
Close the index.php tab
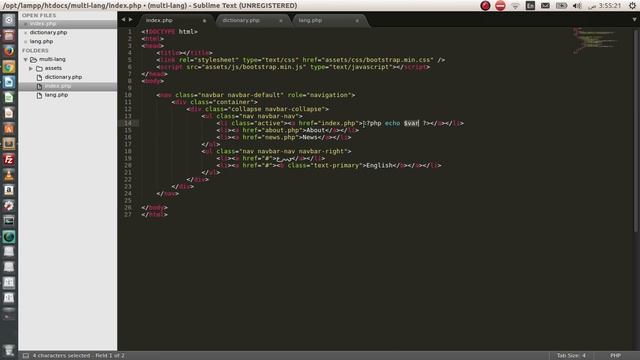click(x=204, y=20)
